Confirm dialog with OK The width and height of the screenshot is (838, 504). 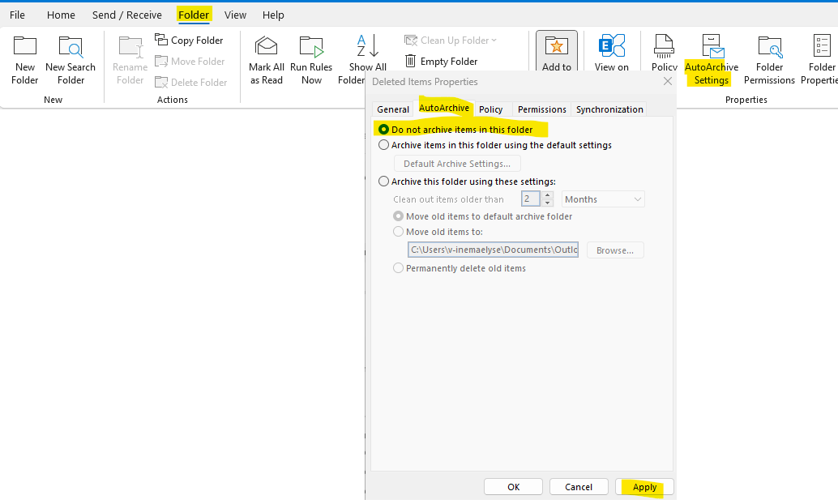(513, 487)
